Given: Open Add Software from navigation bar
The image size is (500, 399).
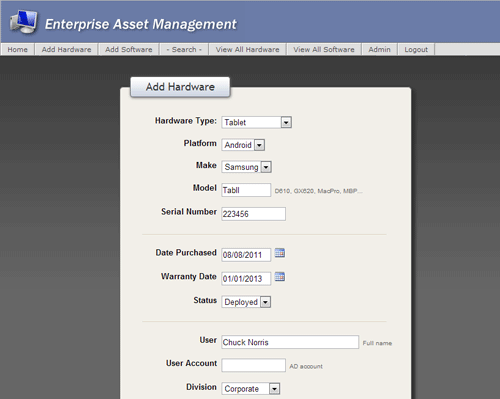Looking at the screenshot, I should [x=129, y=49].
